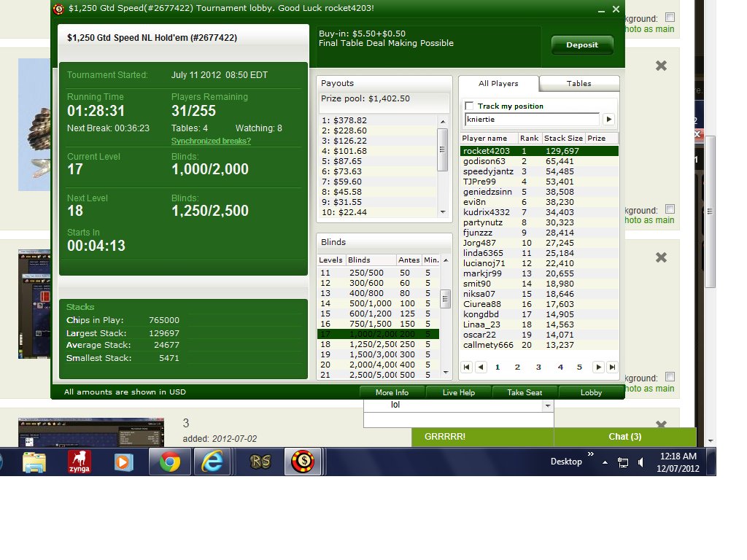Select player rocket4203 highlighted row
Image resolution: width=747 pixels, height=560 pixels.
[x=539, y=151]
